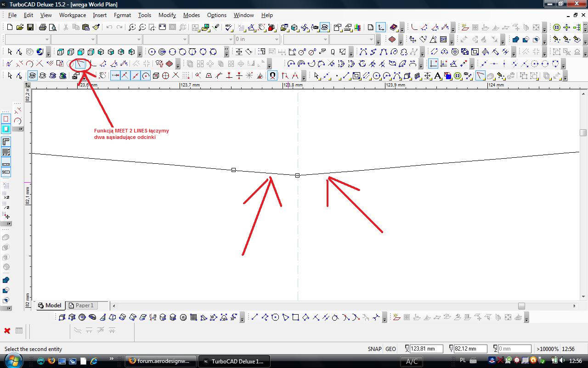Toggle the magnetic point snap icon
This screenshot has width=588, height=368.
tap(272, 76)
